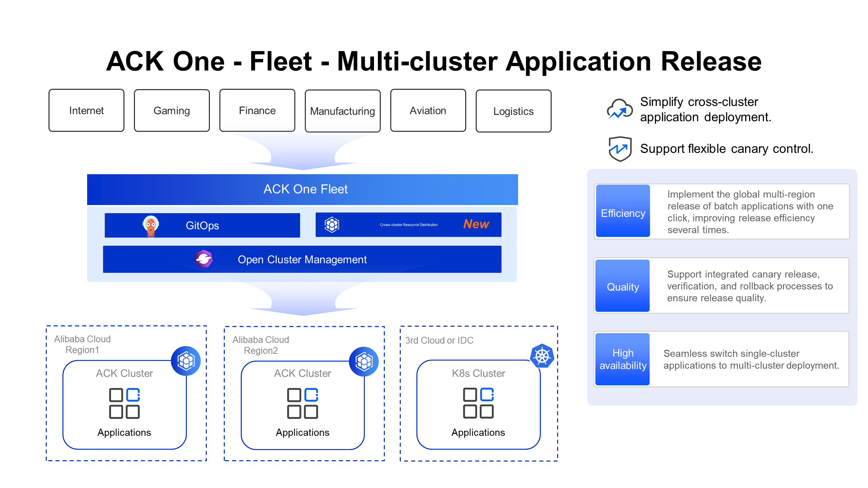Click the Alibaba Cloud Region2 label
Screen dimensions: 868x488
tap(261, 345)
